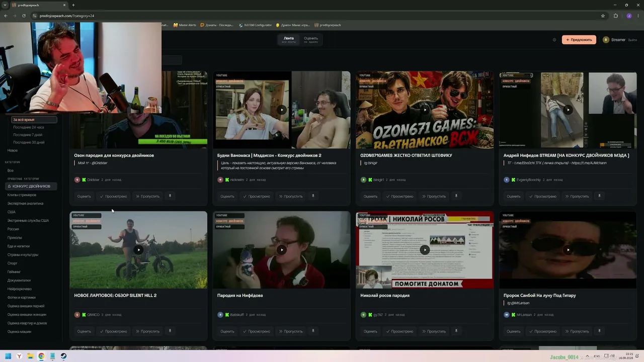Select the За всё время filter
Viewport: 644px width, 362px height.
click(34, 120)
